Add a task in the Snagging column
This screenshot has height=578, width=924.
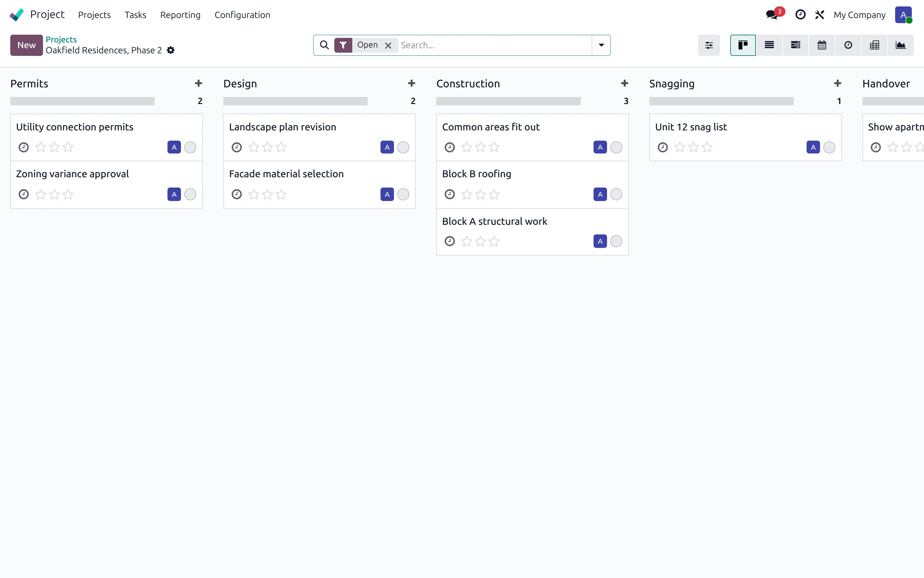pos(838,83)
